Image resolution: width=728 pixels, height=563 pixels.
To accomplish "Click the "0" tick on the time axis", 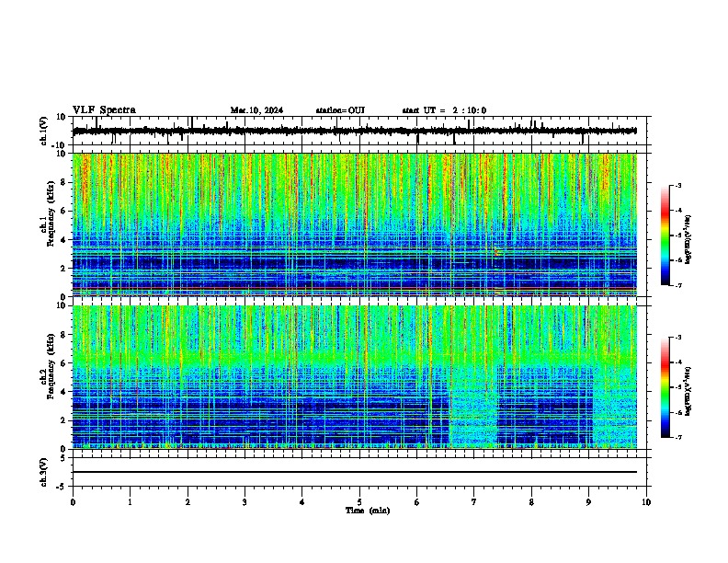I will [73, 502].
